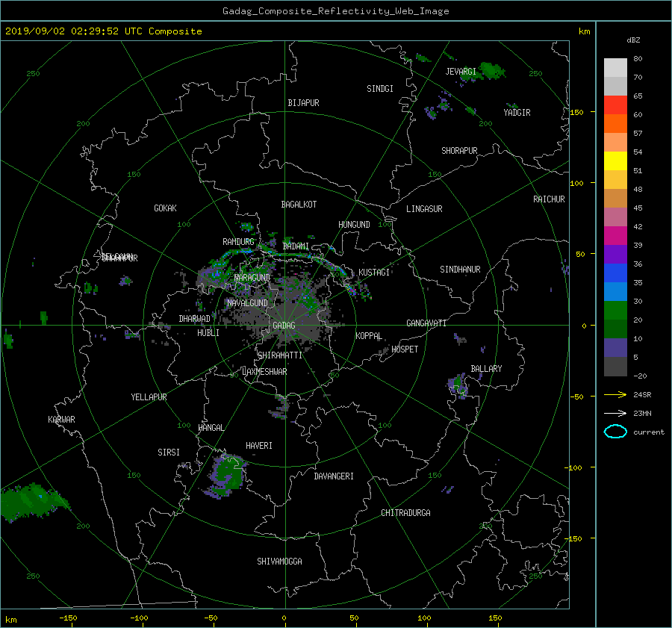Click the storm cell west of BALLARY
This screenshot has height=628, width=672.
click(458, 385)
